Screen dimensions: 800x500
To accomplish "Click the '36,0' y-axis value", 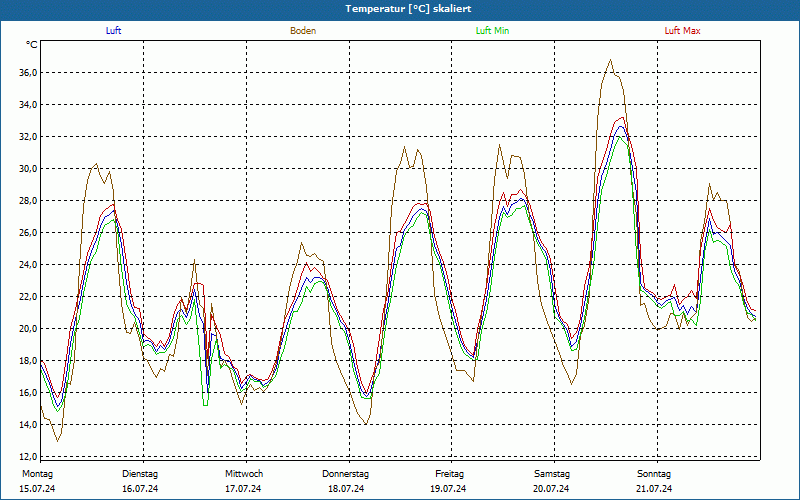I will pos(28,73).
